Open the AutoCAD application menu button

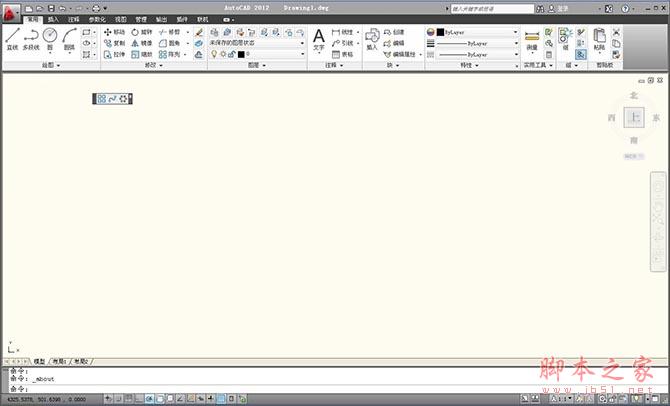click(10, 14)
